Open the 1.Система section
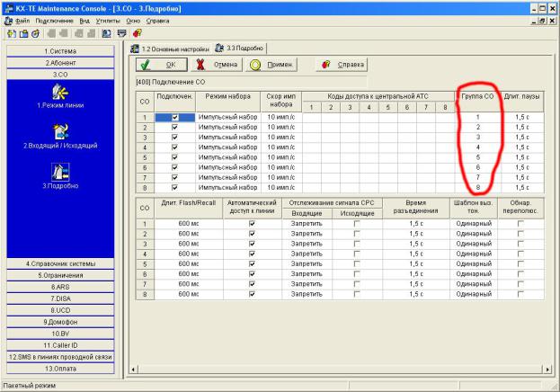Image resolution: width=560 pixels, height=392 pixels. 60,51
